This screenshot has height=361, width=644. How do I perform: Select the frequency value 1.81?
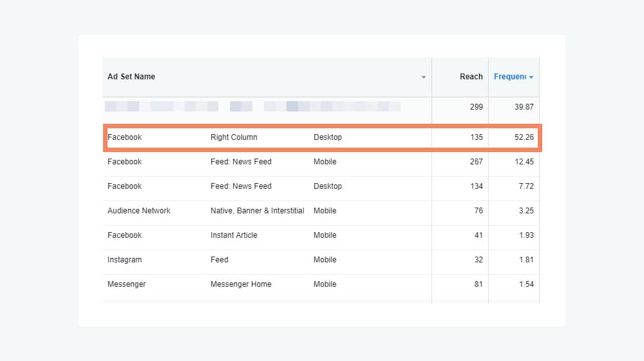(x=526, y=260)
